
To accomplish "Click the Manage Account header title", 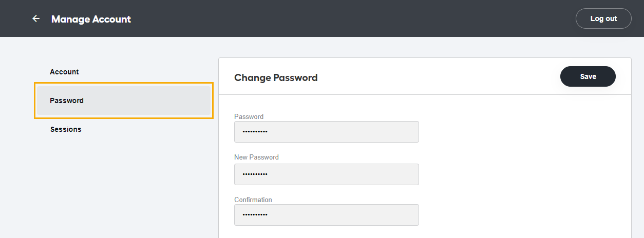I will (x=91, y=19).
